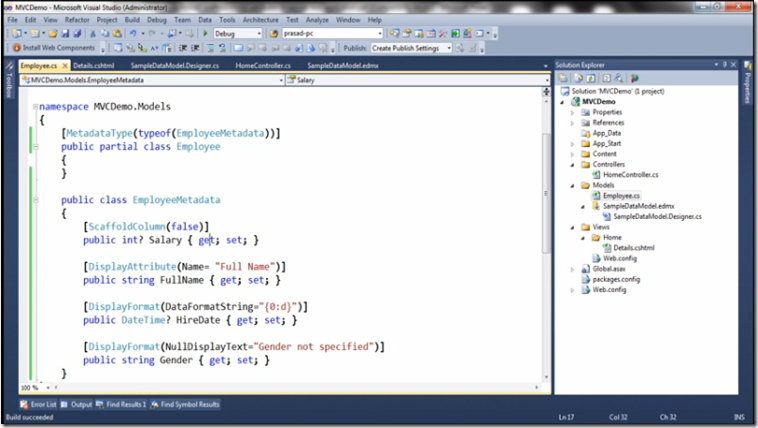Click the Open File folder icon
The image size is (758, 428).
pos(53,33)
